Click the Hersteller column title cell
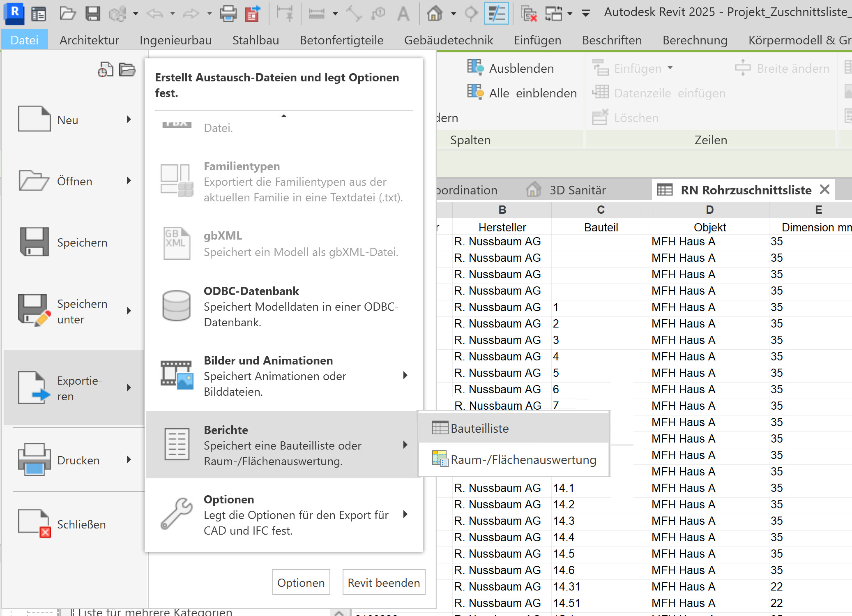This screenshot has height=616, width=852. tap(502, 227)
